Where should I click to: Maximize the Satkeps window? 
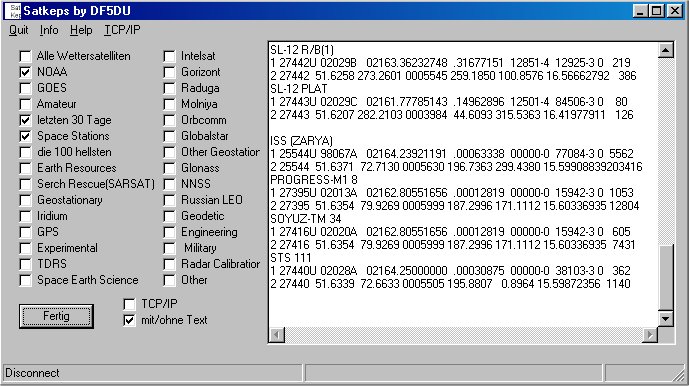pos(656,11)
